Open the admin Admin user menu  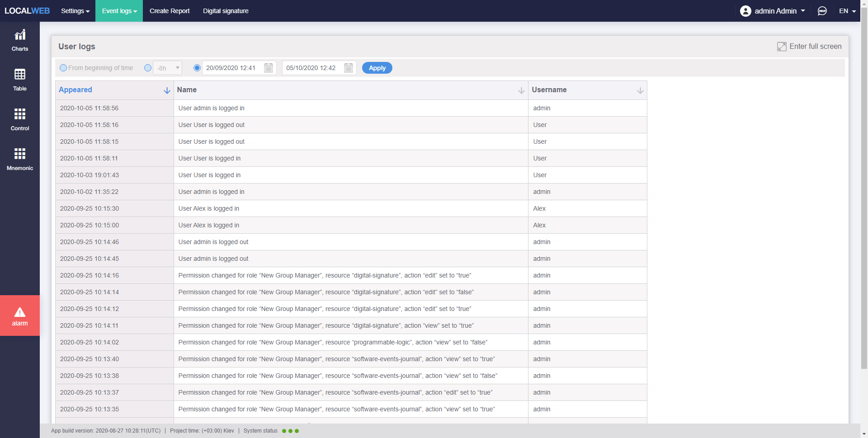pyautogui.click(x=773, y=11)
